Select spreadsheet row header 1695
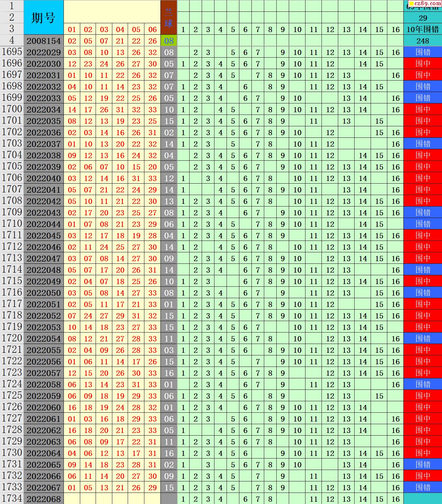The width and height of the screenshot is (442, 504). (12, 52)
